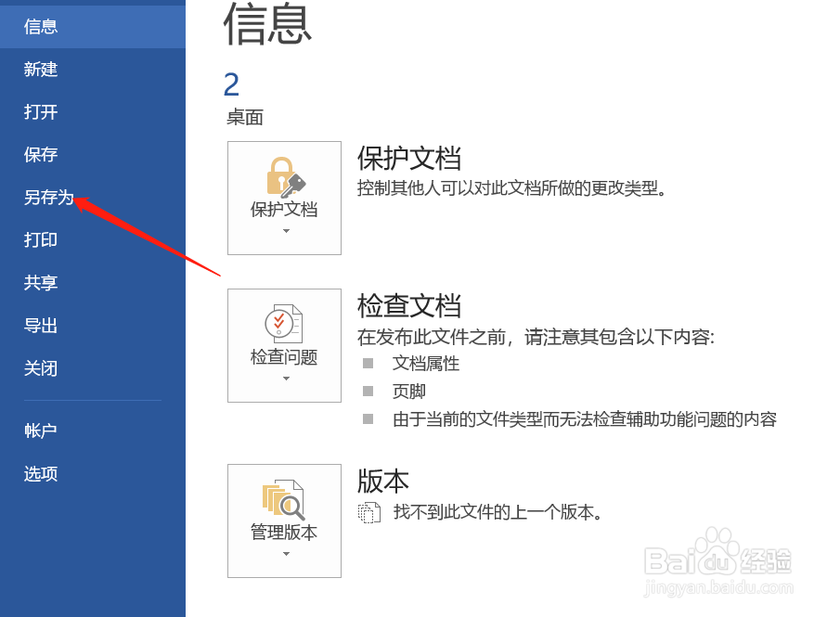Viewport: 840px width, 617px height.
Task: Open Word 选项
Action: coord(38,474)
